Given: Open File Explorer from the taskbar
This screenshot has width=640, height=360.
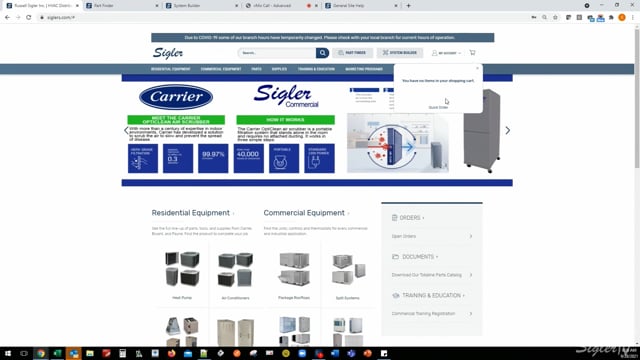Looking at the screenshot, I should [90, 353].
